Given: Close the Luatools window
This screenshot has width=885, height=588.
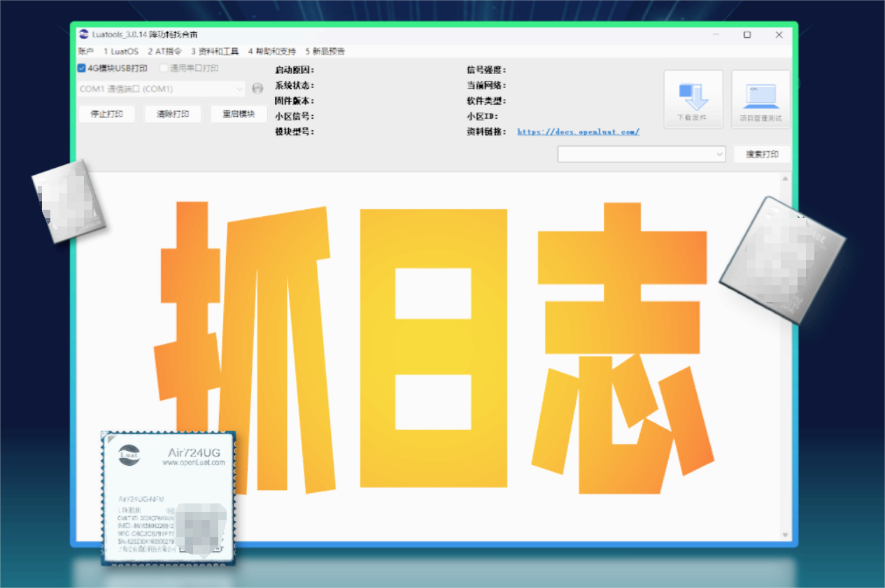Looking at the screenshot, I should click(x=779, y=34).
